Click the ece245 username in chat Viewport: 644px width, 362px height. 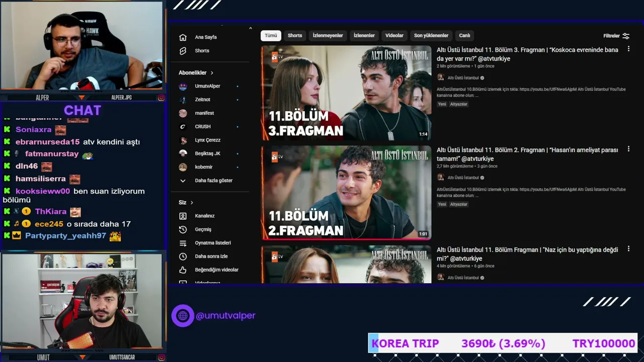coord(49,224)
